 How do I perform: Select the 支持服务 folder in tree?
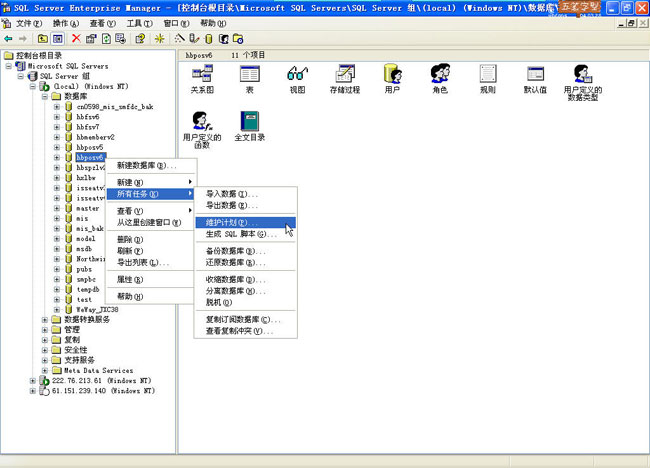[x=79, y=360]
